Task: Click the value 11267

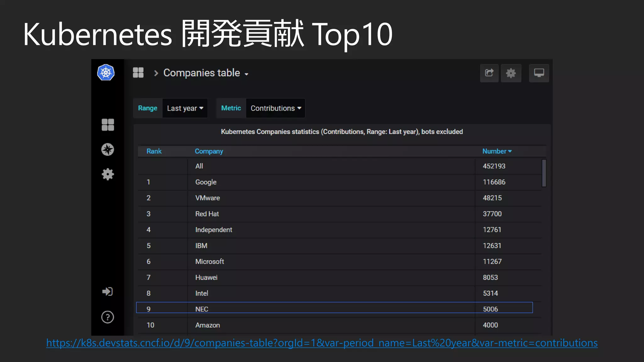Action: [x=492, y=261]
